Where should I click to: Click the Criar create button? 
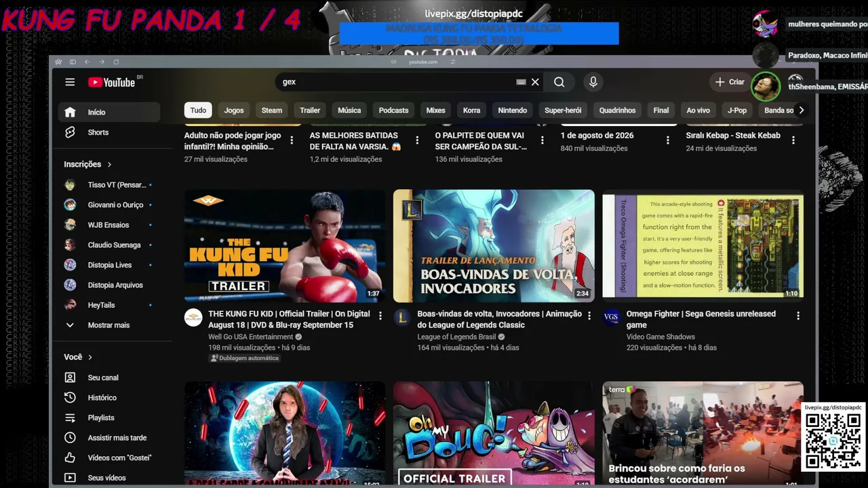click(x=730, y=82)
